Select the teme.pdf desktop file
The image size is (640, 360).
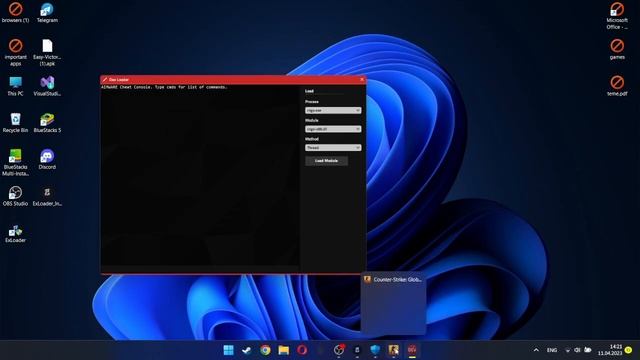point(617,86)
